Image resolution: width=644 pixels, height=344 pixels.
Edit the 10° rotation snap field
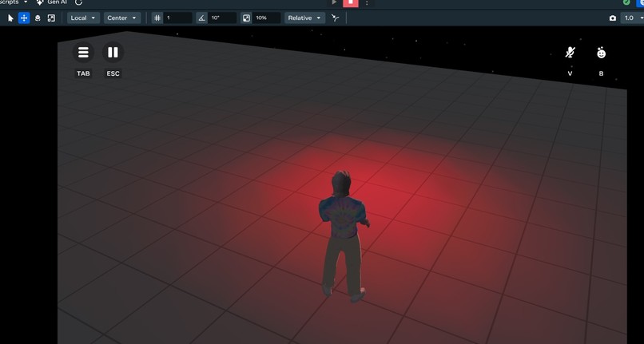222,18
